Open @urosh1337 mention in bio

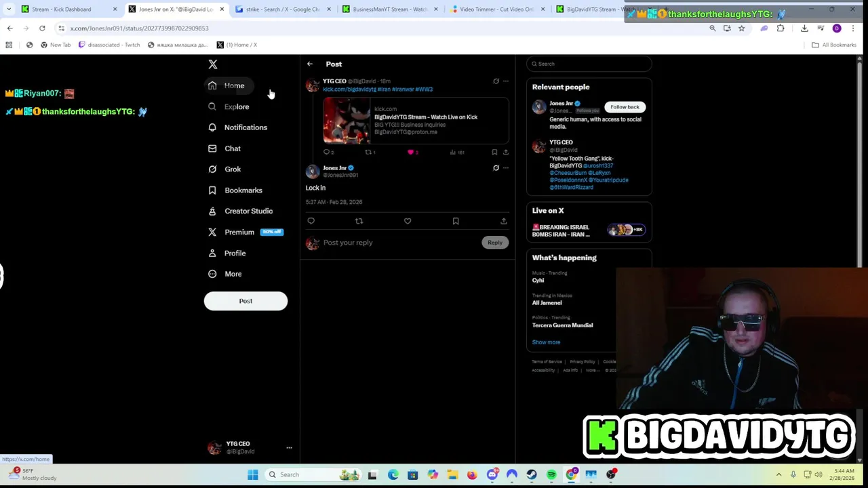(x=598, y=166)
